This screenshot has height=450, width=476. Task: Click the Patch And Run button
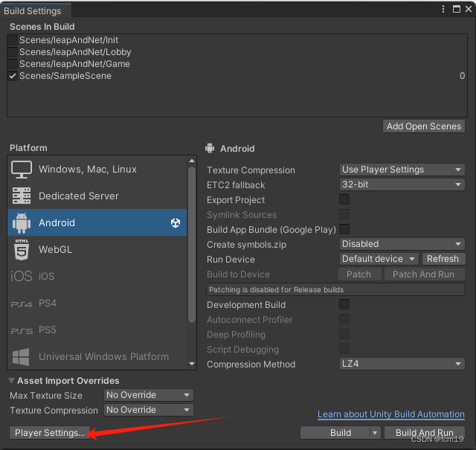(424, 274)
